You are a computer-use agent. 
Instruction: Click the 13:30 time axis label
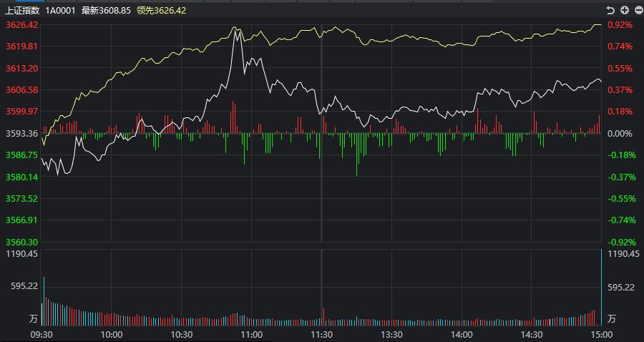[x=391, y=334]
